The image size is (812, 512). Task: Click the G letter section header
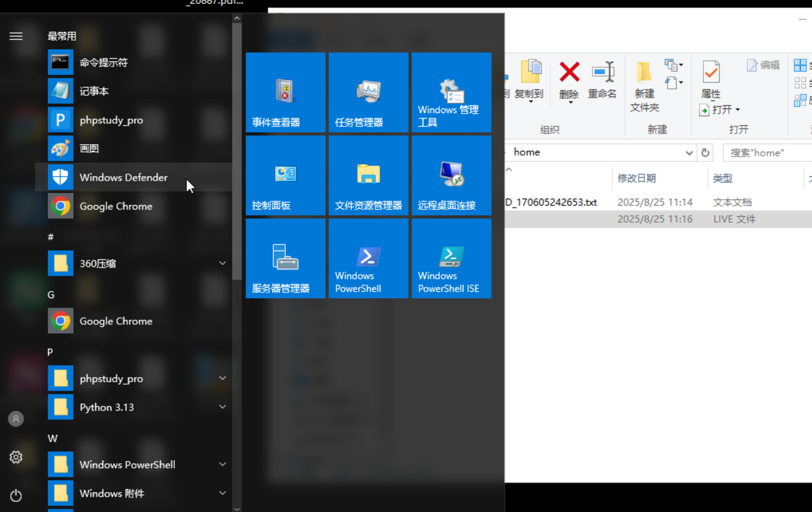(51, 294)
